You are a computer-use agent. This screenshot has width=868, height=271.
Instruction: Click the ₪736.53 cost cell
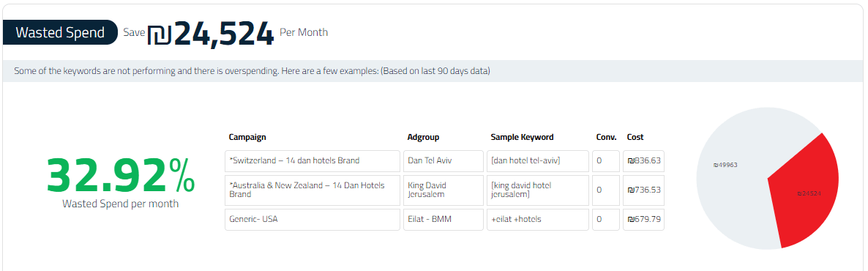(x=643, y=190)
